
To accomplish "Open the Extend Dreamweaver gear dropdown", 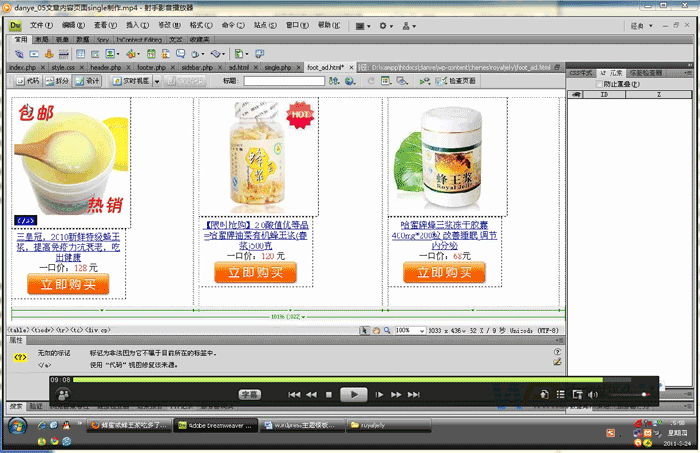I will pyautogui.click(x=386, y=26).
